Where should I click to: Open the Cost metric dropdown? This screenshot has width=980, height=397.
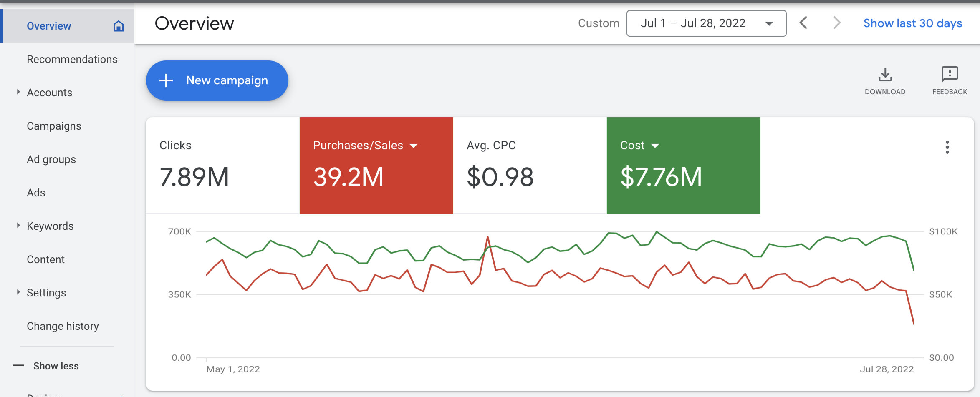coord(655,146)
